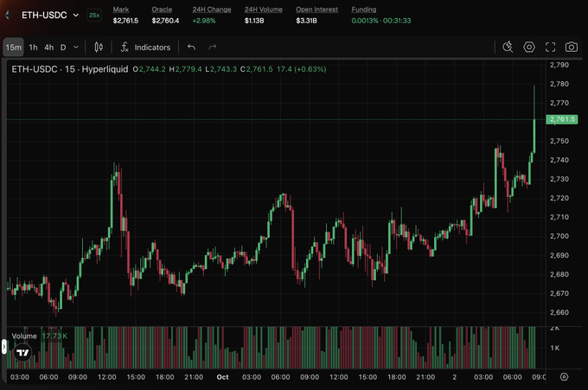This screenshot has height=390, width=588.
Task: Click the Oracle price label
Action: pos(162,10)
